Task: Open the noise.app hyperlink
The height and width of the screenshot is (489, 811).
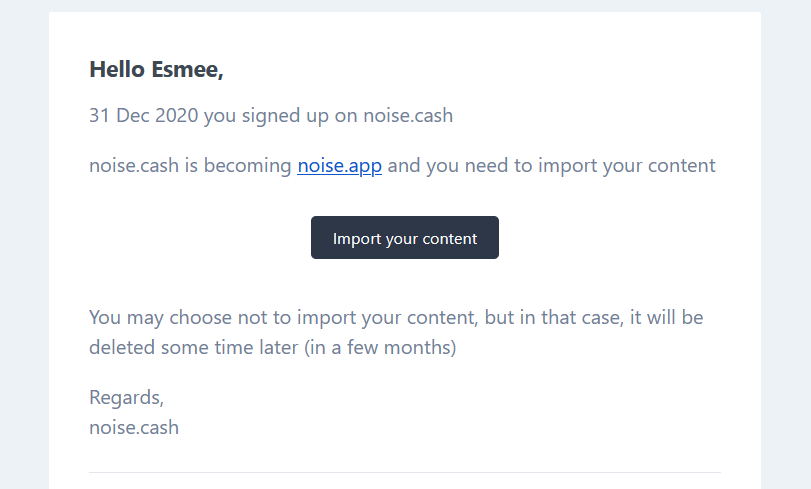Action: coord(339,166)
